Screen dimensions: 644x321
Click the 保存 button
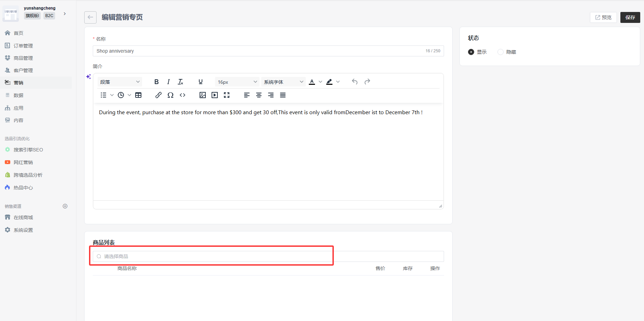point(630,17)
